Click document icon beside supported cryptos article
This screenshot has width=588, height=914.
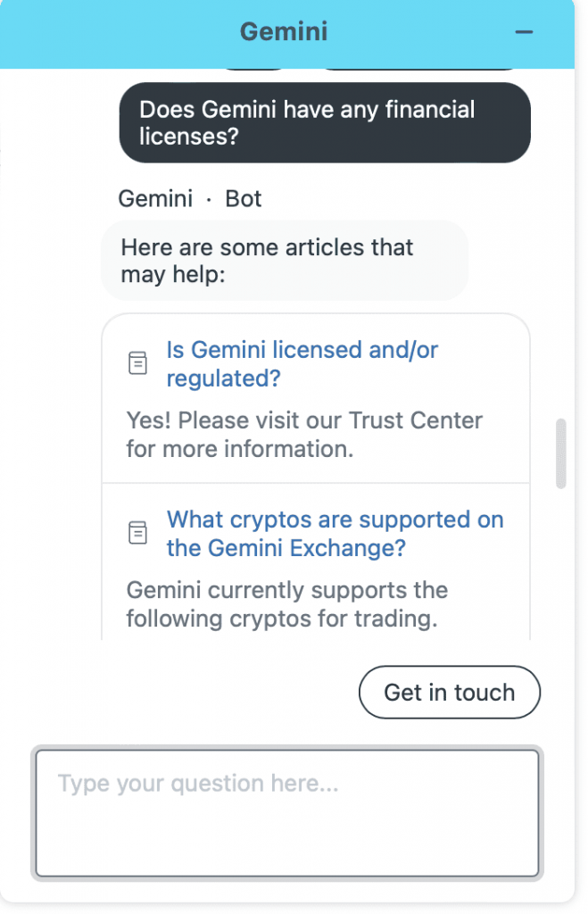[x=137, y=532]
